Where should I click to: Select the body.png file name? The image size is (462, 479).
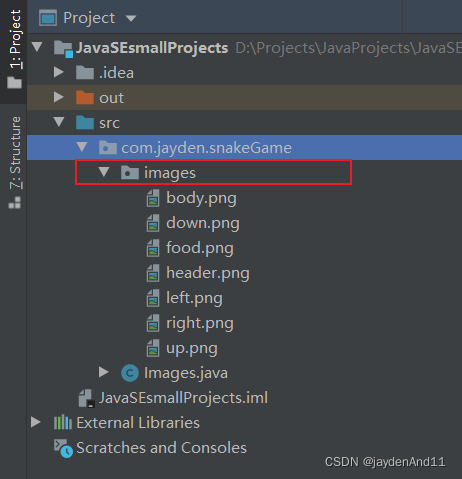[x=201, y=198]
